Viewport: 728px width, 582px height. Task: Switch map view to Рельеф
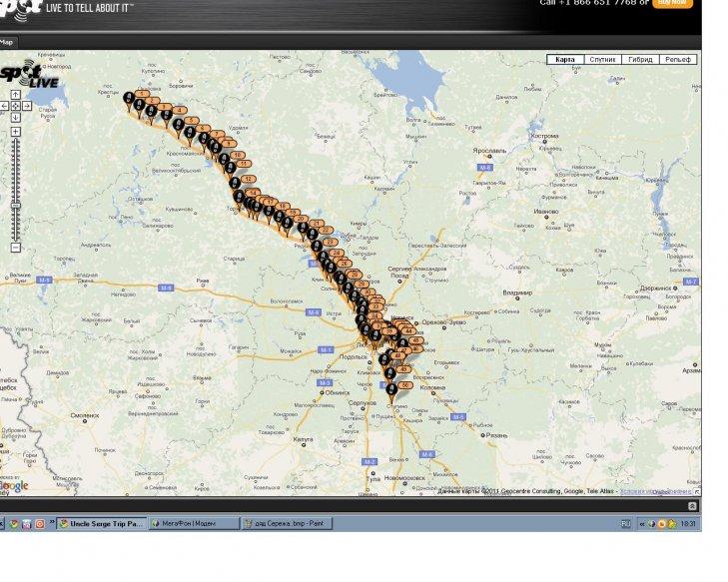tap(679, 60)
